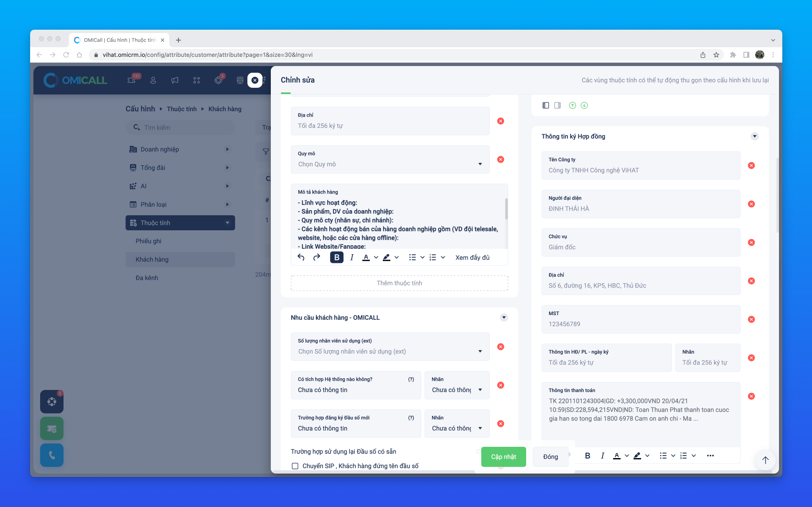Image resolution: width=812 pixels, height=507 pixels.
Task: Click the phone dialer floating button
Action: [52, 455]
